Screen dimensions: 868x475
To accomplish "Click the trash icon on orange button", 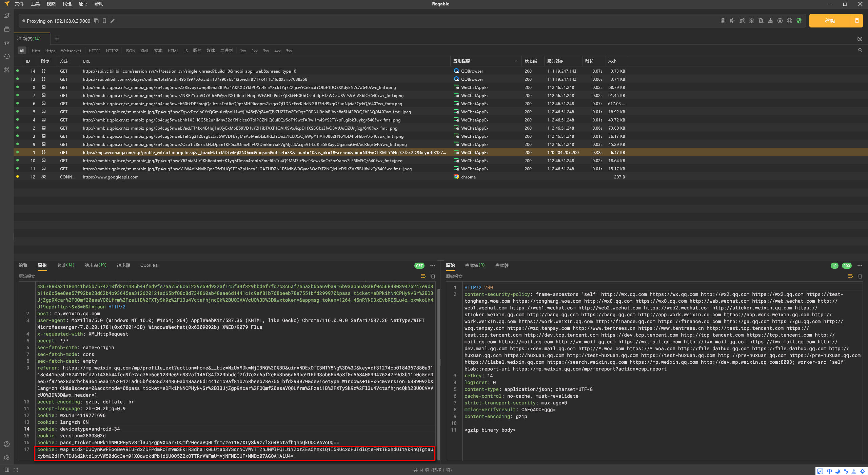I will click(x=857, y=21).
